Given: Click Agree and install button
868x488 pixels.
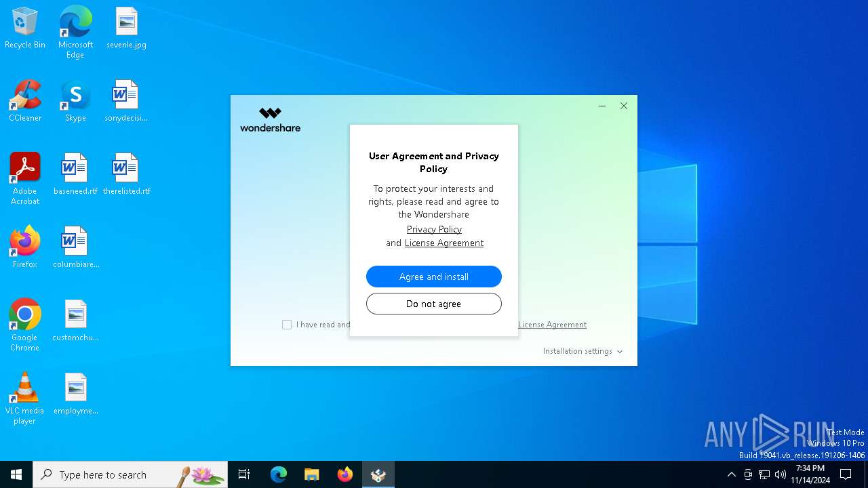Looking at the screenshot, I should point(434,277).
